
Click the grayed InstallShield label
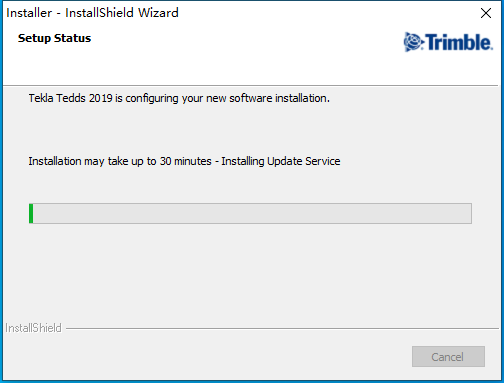(x=33, y=328)
